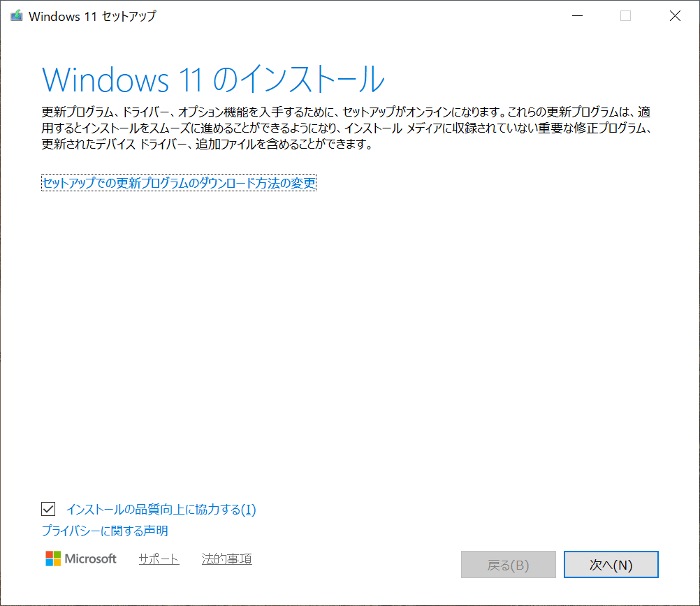Open the プライバシーに関する声明 link
The height and width of the screenshot is (606, 700).
pyautogui.click(x=105, y=531)
